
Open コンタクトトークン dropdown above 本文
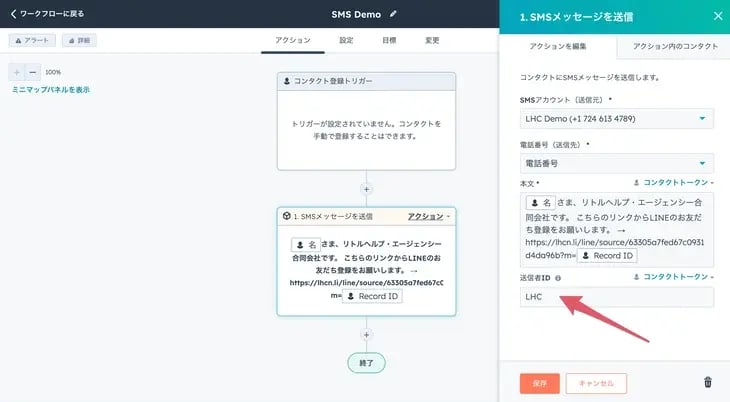click(x=674, y=183)
